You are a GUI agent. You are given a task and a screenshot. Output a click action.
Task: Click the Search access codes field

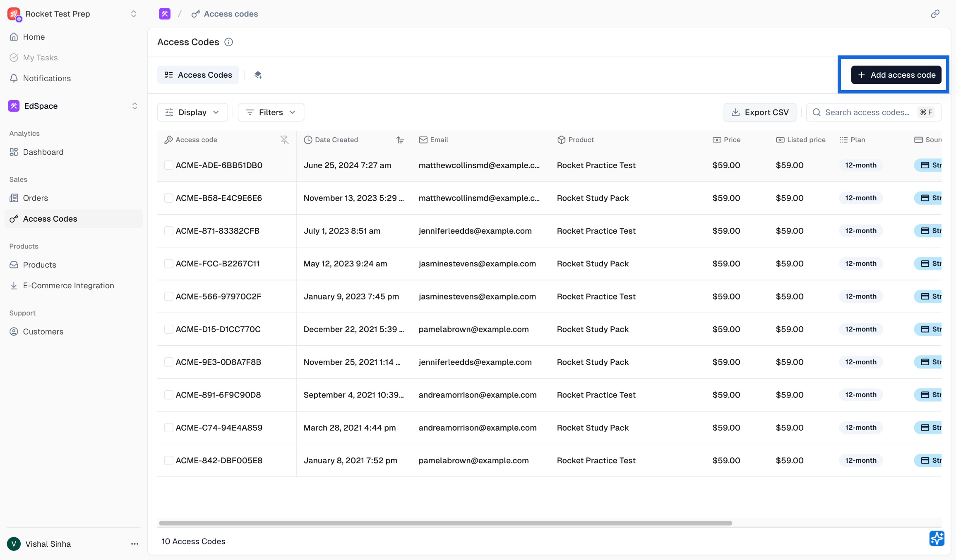point(867,112)
